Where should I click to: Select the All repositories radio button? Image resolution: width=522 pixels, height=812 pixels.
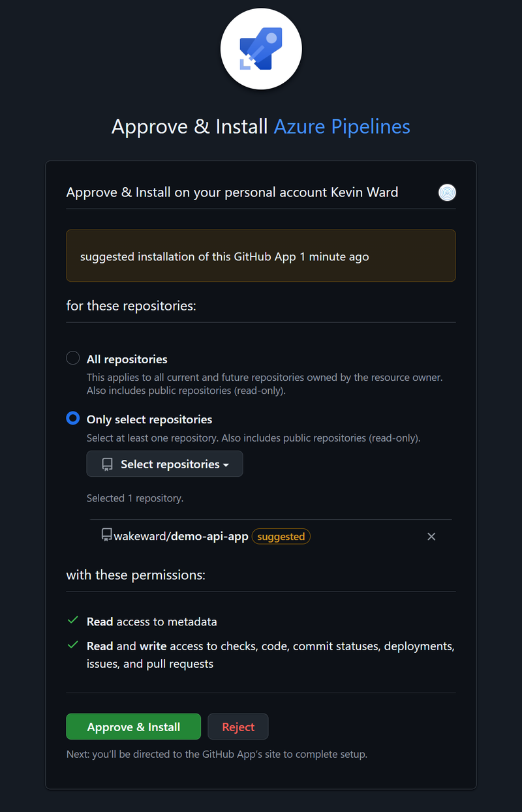(72, 357)
